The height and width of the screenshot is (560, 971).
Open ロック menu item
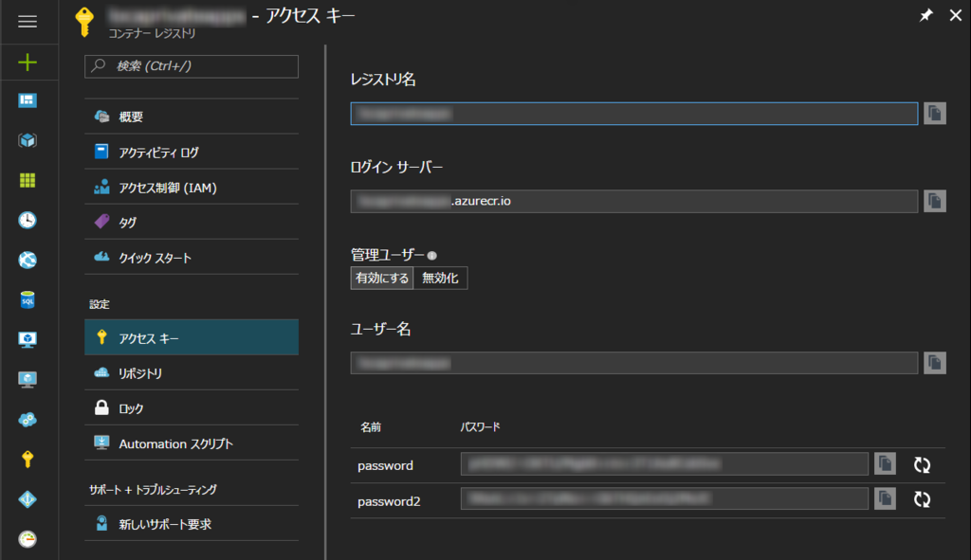tap(192, 407)
